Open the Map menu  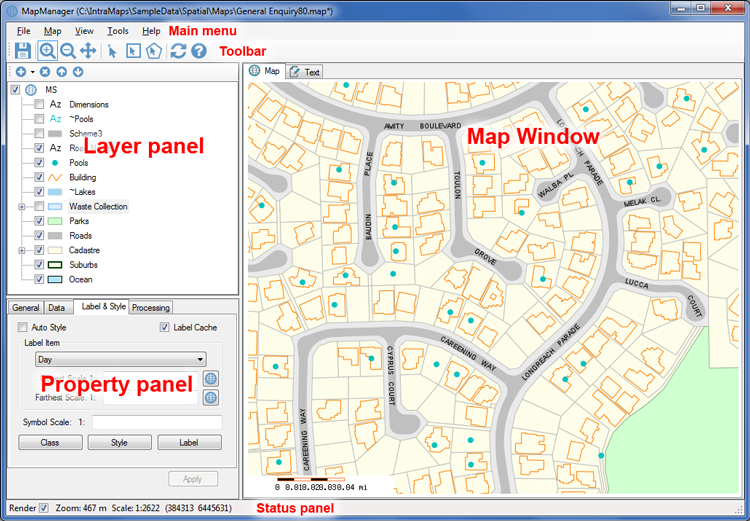pyautogui.click(x=53, y=31)
